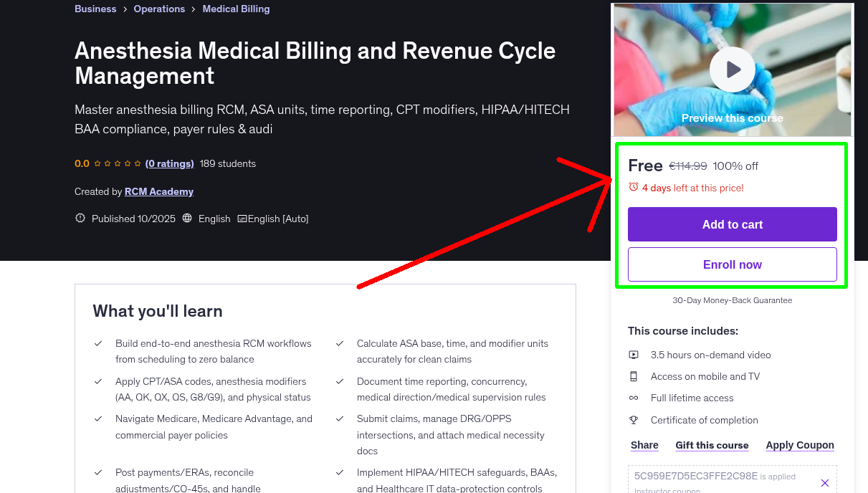Go to the Medical Billing category
Image resolution: width=868 pixels, height=493 pixels.
[x=236, y=9]
